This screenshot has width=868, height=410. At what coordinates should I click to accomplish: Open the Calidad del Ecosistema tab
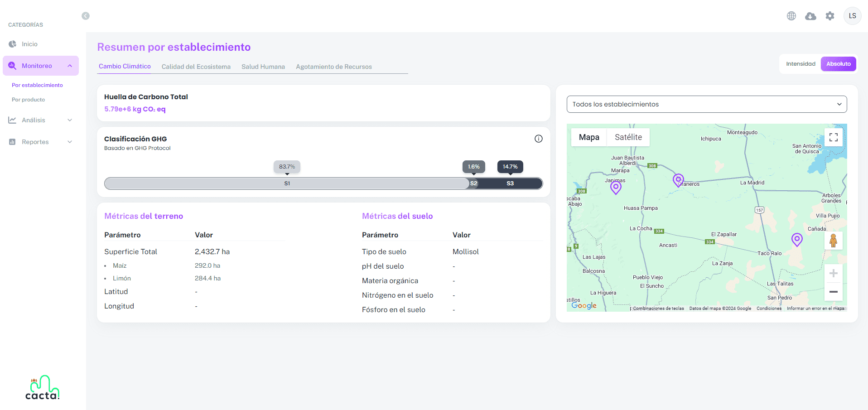tap(196, 67)
